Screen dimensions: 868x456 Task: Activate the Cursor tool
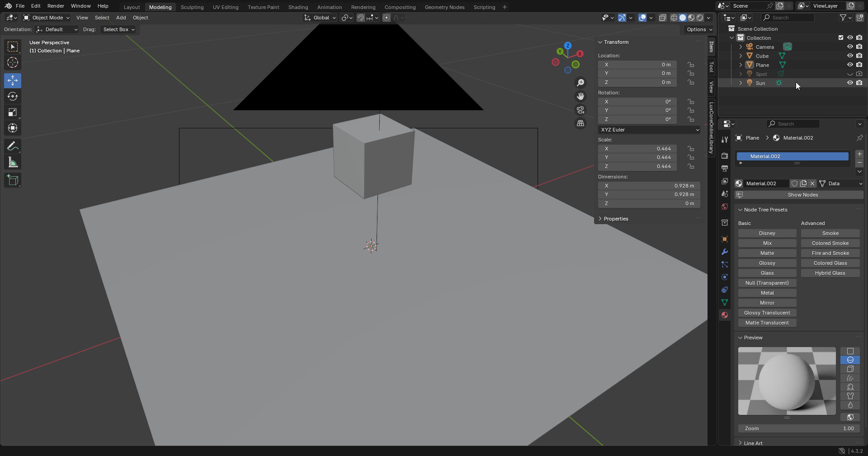tap(13, 63)
